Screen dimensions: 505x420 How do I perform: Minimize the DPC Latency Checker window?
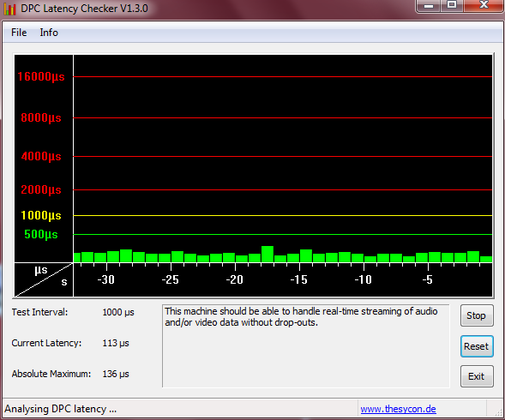pyautogui.click(x=429, y=5)
